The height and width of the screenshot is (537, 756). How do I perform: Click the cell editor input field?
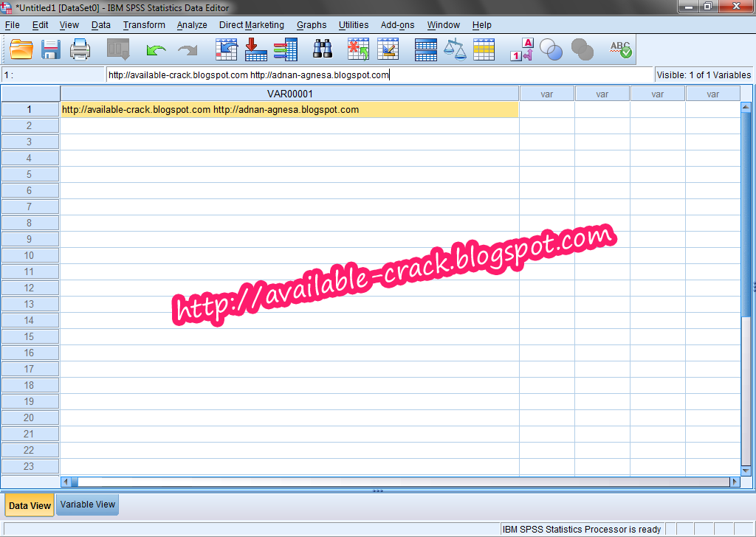point(379,75)
